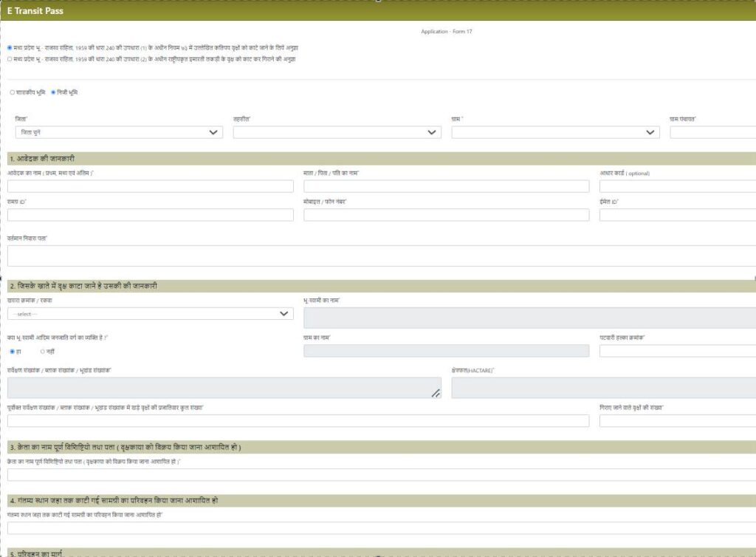Screen dimensions: 756x557
Task: Click the E Transit Pass header title
Action: tap(35, 10)
